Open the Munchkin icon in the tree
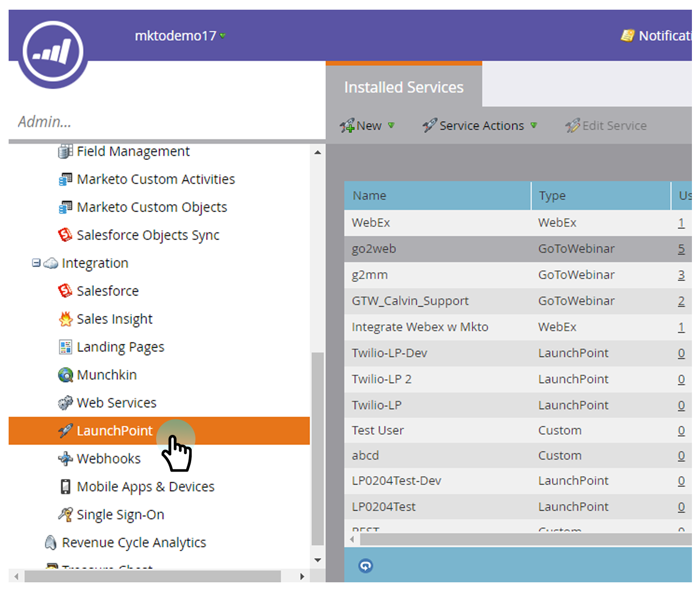This screenshot has height=592, width=700. (65, 375)
